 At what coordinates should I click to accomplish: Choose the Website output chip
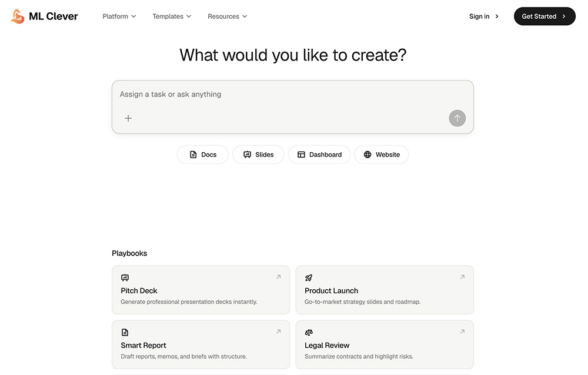pos(382,155)
